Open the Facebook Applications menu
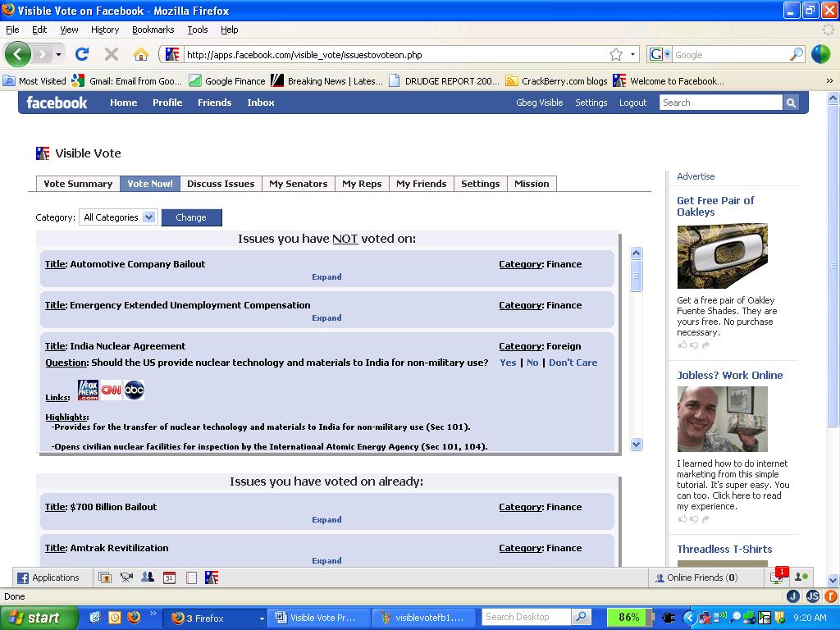This screenshot has width=840, height=630. [x=48, y=577]
